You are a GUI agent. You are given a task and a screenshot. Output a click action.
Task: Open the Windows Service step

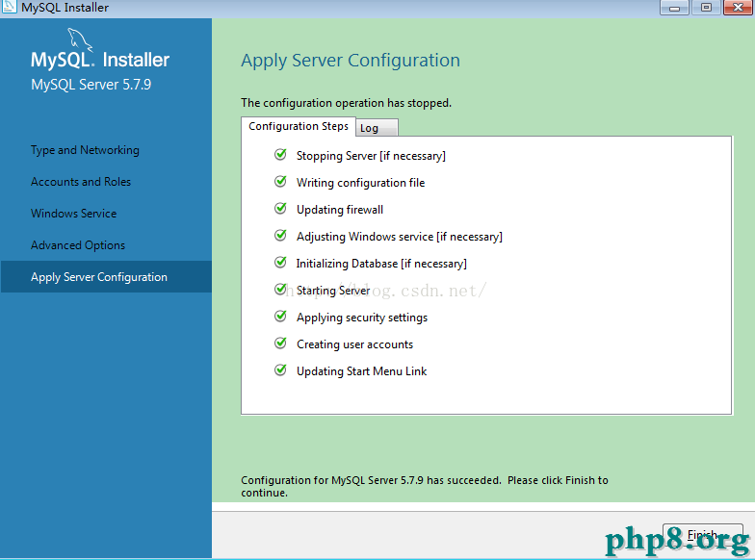73,214
